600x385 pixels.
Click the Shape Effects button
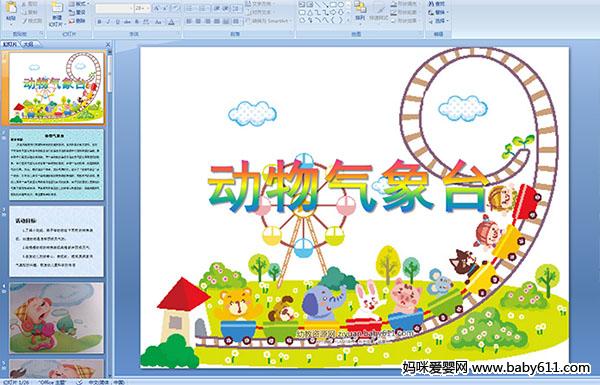point(405,21)
